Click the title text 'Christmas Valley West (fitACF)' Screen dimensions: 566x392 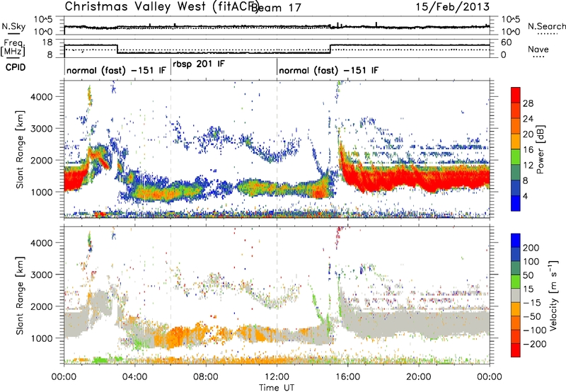[161, 7]
